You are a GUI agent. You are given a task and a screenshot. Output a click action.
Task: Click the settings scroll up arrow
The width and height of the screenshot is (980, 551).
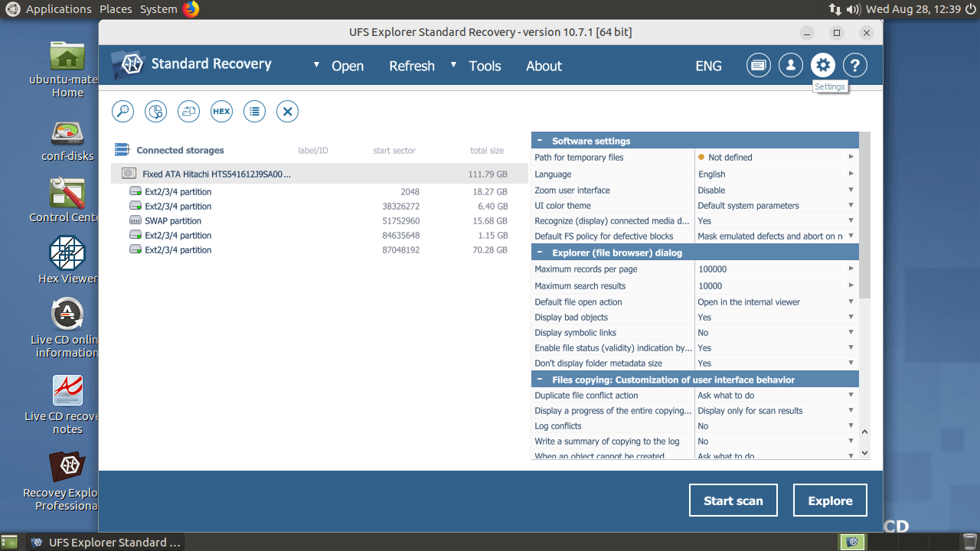864,432
